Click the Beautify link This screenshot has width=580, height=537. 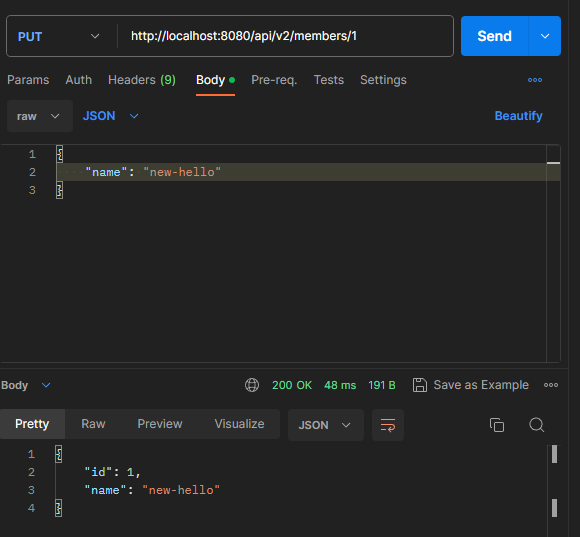pyautogui.click(x=518, y=116)
